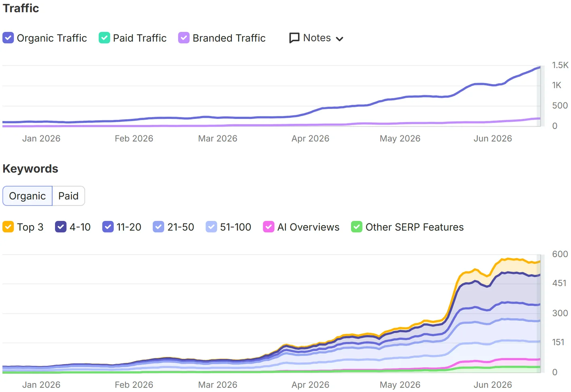Click Apr 2026 on the Keywords chart axis
Viewport: 571px width, 392px height.
click(x=310, y=385)
